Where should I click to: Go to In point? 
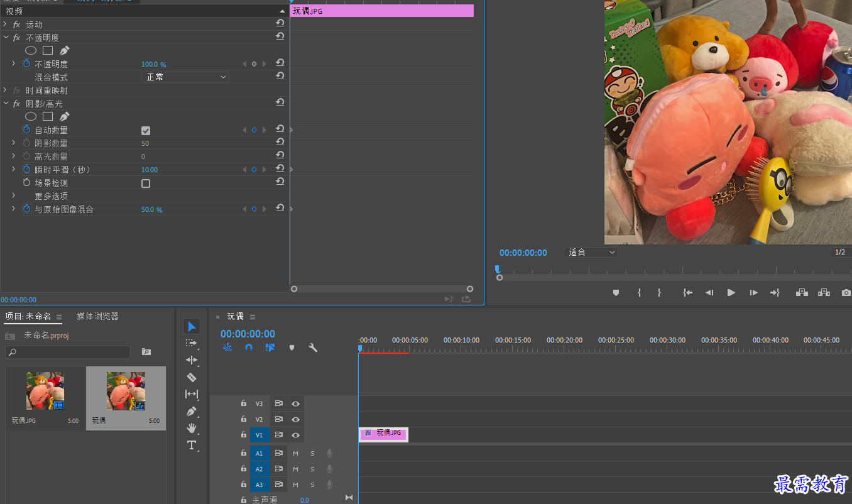click(x=688, y=293)
